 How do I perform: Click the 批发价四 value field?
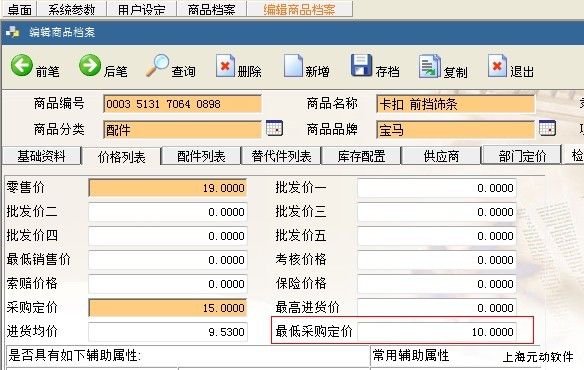(168, 236)
